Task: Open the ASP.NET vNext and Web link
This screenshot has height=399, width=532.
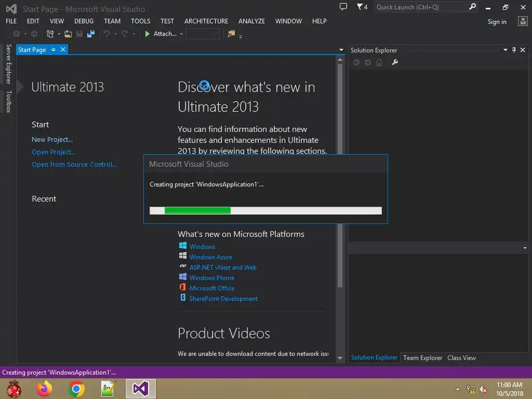Action: 223,268
